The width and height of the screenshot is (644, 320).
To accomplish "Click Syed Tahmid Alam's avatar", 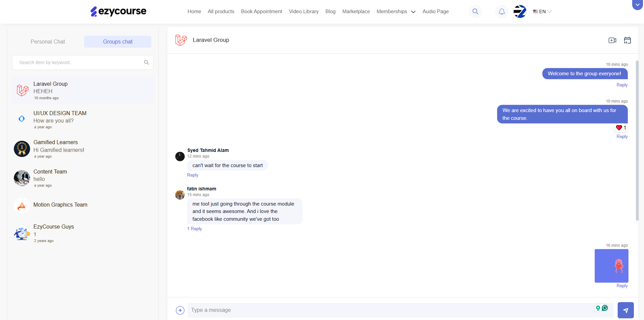I will pyautogui.click(x=180, y=156).
